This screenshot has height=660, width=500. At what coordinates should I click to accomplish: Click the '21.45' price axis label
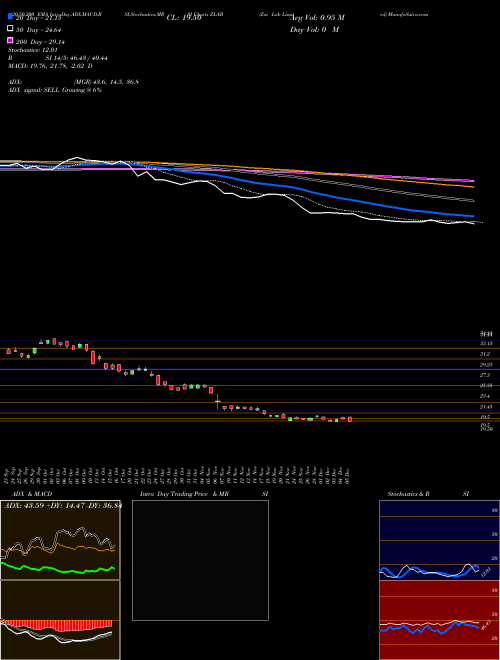(487, 406)
